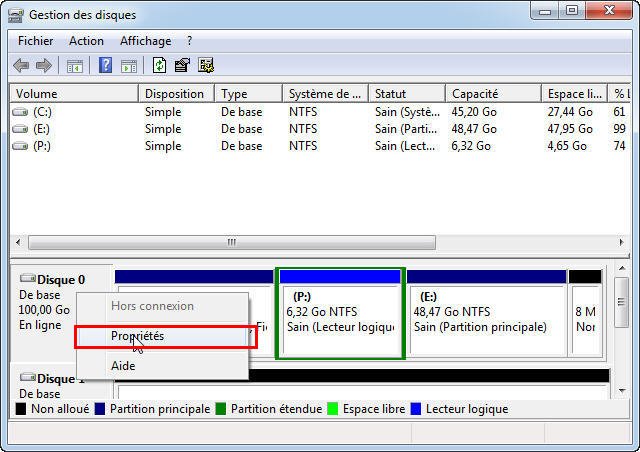Click the Back arrow toolbar icon
Screen dimensions: 640x452
coord(21,65)
